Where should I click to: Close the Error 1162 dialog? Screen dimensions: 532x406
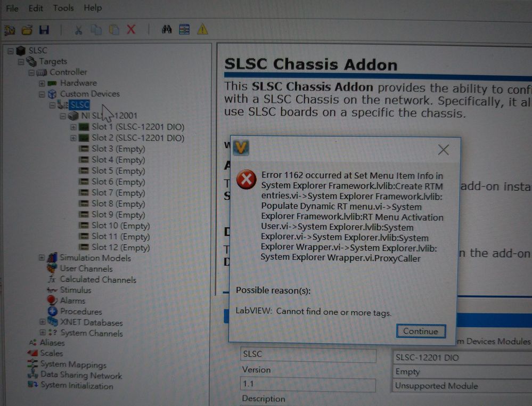pyautogui.click(x=443, y=150)
